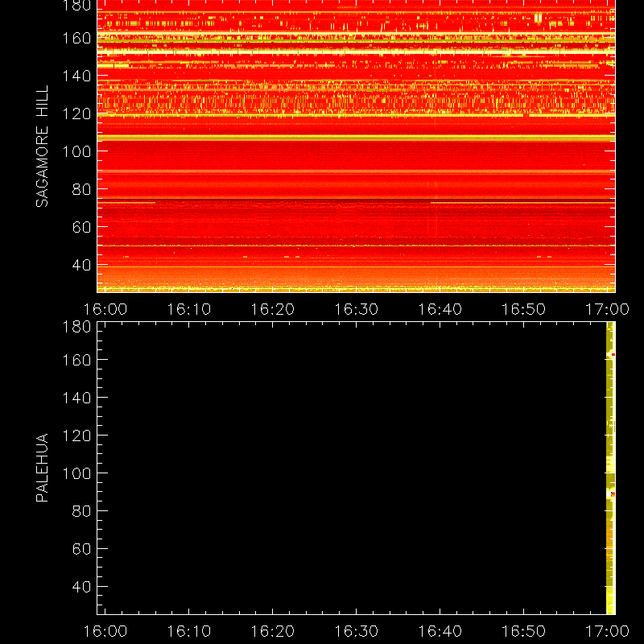Select the 180 tick on Palehua axis

pos(76,327)
